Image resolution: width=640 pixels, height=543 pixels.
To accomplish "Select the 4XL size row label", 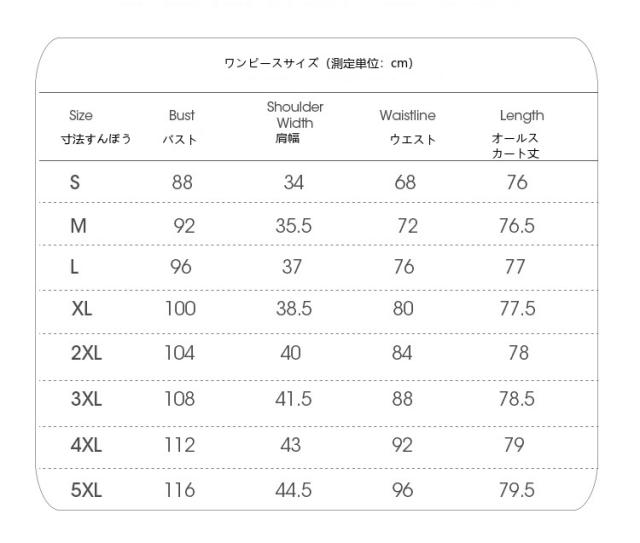I will [86, 445].
